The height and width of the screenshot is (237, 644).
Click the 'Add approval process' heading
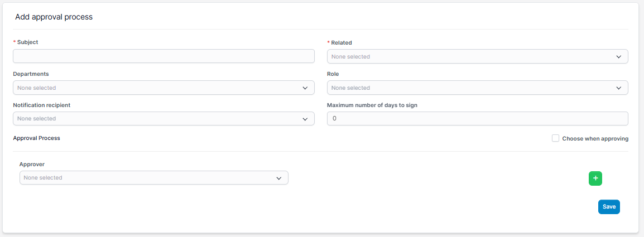click(x=54, y=17)
